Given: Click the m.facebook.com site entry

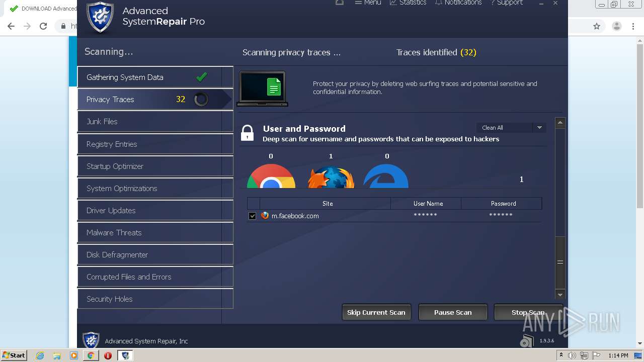Looking at the screenshot, I should coord(295,216).
